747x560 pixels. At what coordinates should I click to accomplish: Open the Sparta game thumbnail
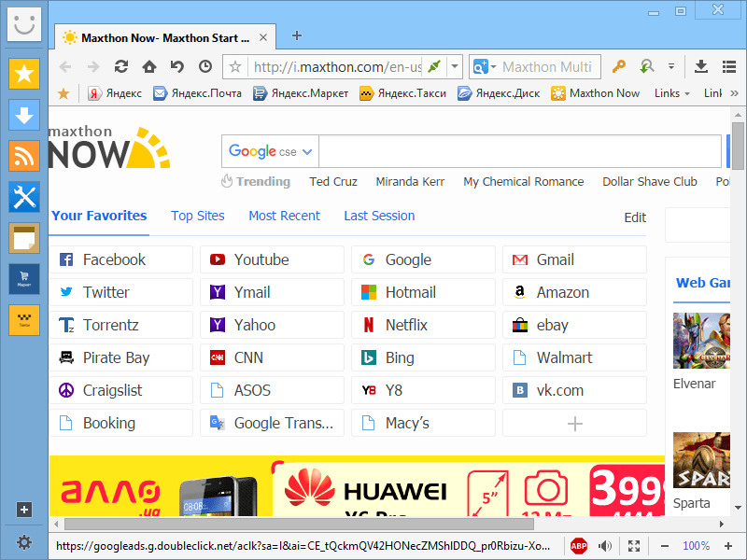click(x=701, y=460)
